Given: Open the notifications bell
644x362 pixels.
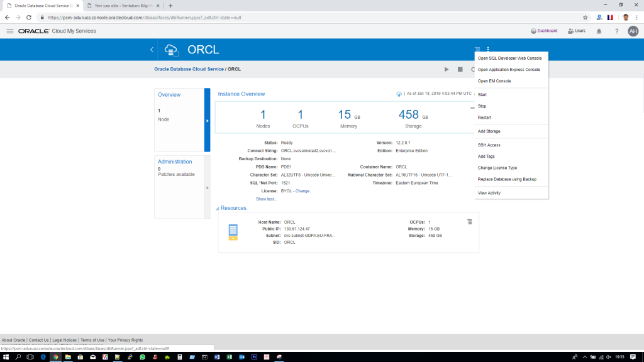Looking at the screenshot, I should (x=599, y=31).
